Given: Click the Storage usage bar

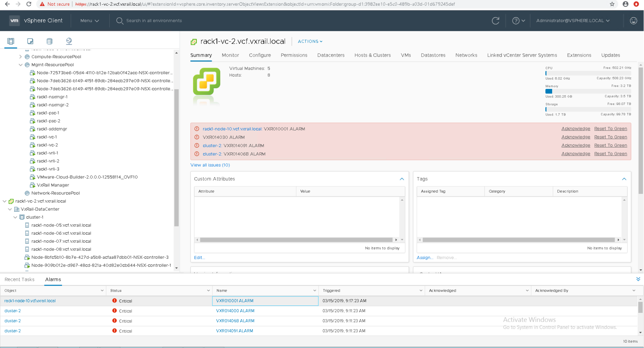Looking at the screenshot, I should tap(588, 109).
